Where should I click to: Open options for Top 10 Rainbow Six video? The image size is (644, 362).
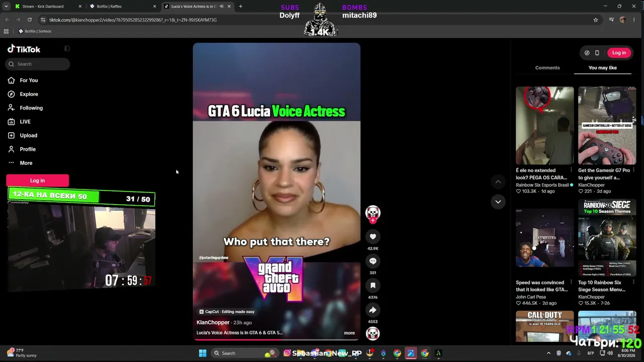pos(633,283)
